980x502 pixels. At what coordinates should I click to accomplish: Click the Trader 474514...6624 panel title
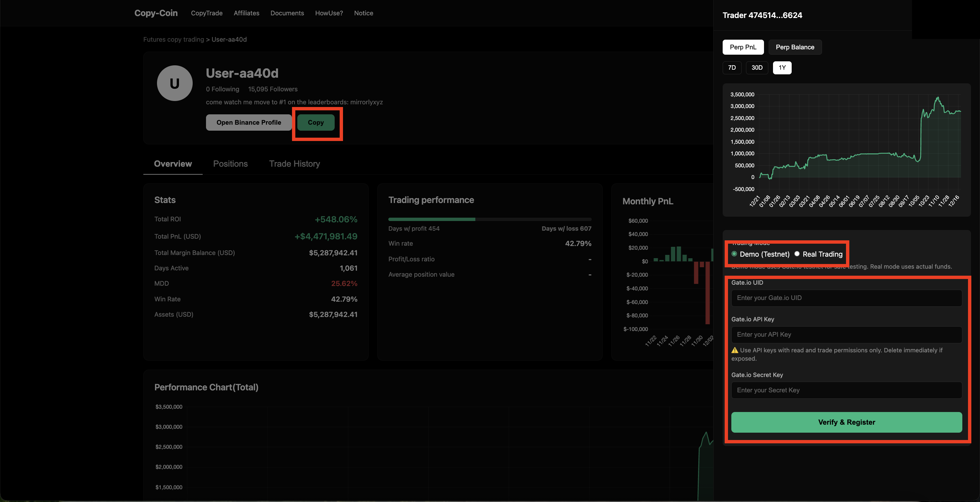(762, 16)
